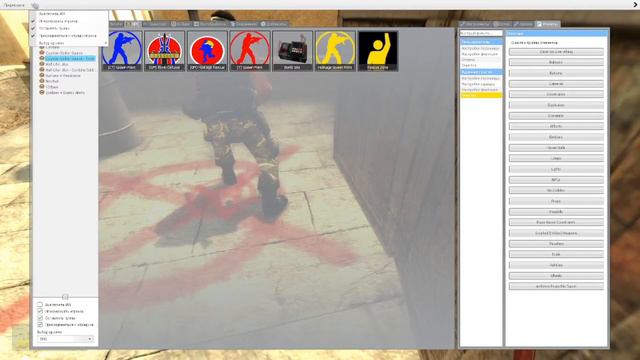This screenshot has width=640, height=360.
Task: Select highlighted Counter-Strike: Source Tools category
Action: click(x=70, y=59)
